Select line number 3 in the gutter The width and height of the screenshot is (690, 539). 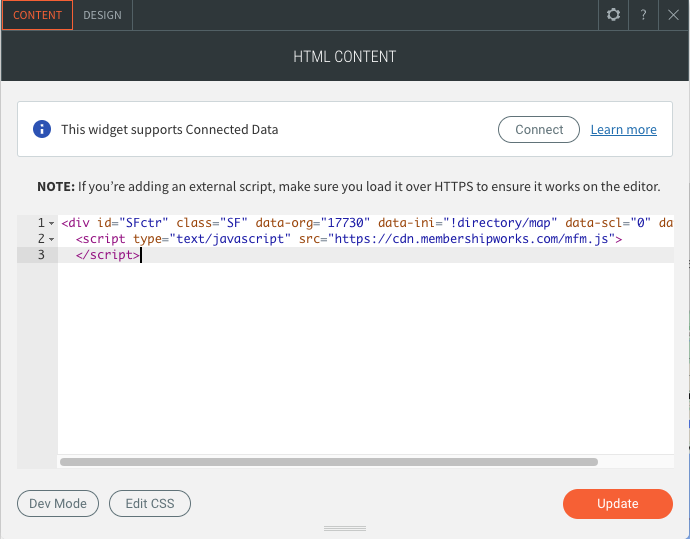pos(41,255)
